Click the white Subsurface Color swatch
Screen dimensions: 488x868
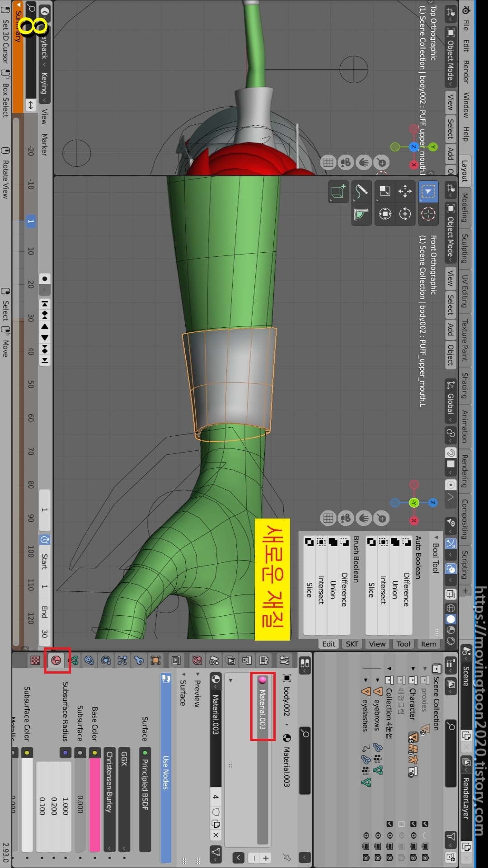pos(27,805)
